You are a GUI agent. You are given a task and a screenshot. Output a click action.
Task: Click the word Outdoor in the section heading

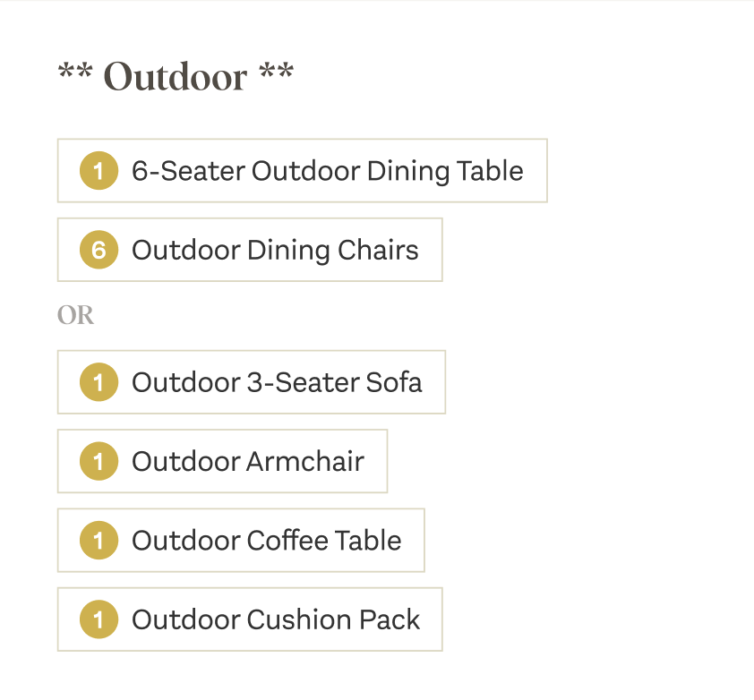pyautogui.click(x=176, y=77)
